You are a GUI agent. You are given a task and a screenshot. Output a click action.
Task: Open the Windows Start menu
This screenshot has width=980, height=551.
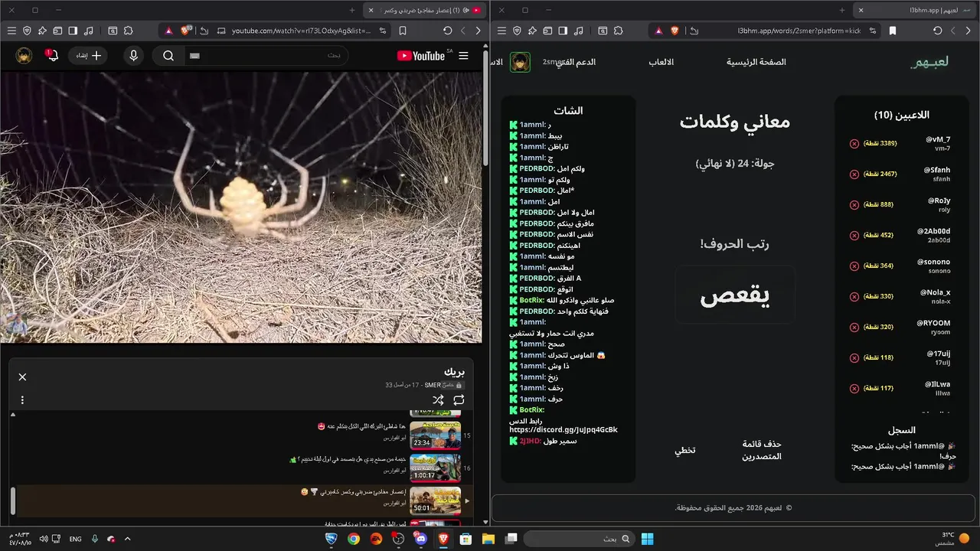pyautogui.click(x=647, y=539)
